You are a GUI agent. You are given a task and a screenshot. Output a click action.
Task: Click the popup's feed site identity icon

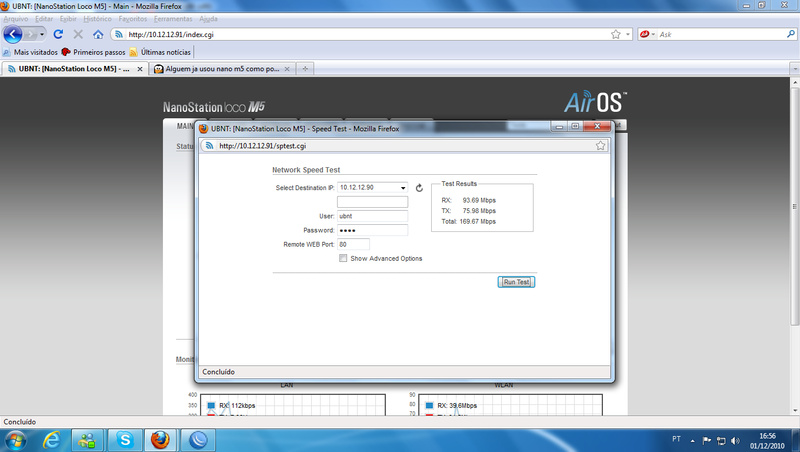pyautogui.click(x=209, y=145)
